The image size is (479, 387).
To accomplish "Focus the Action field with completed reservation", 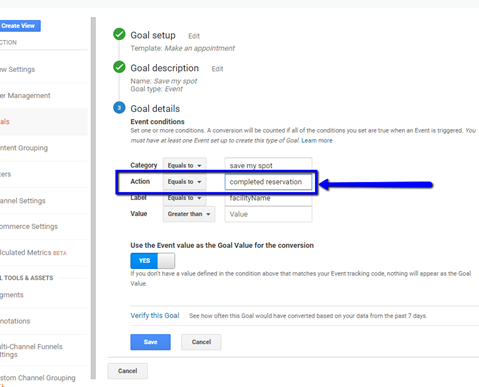I will click(x=268, y=182).
